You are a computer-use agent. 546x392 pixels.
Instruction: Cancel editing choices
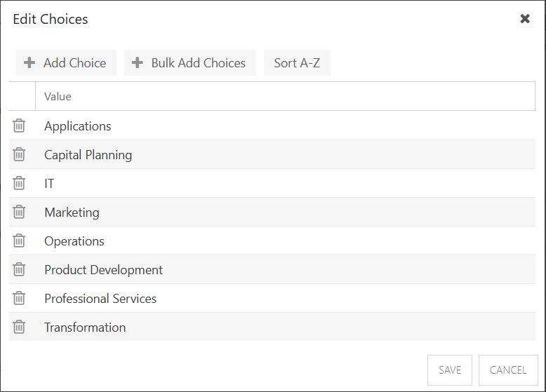(508, 370)
